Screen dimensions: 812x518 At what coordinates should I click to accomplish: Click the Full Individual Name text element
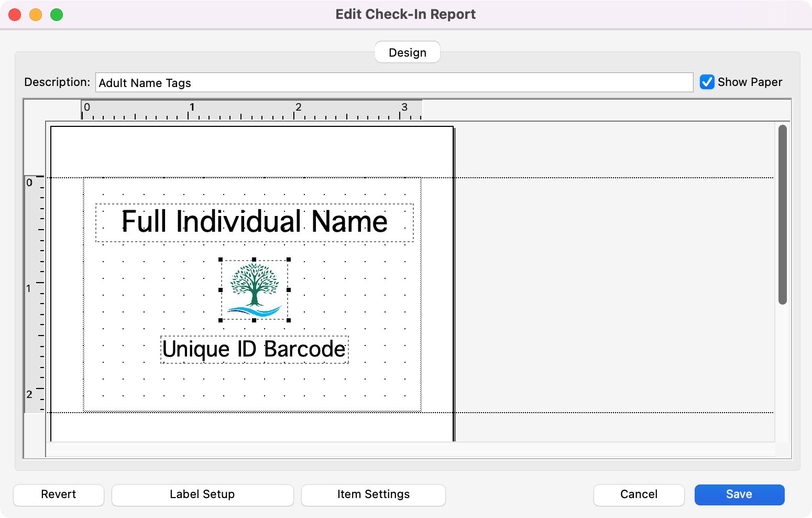click(254, 222)
